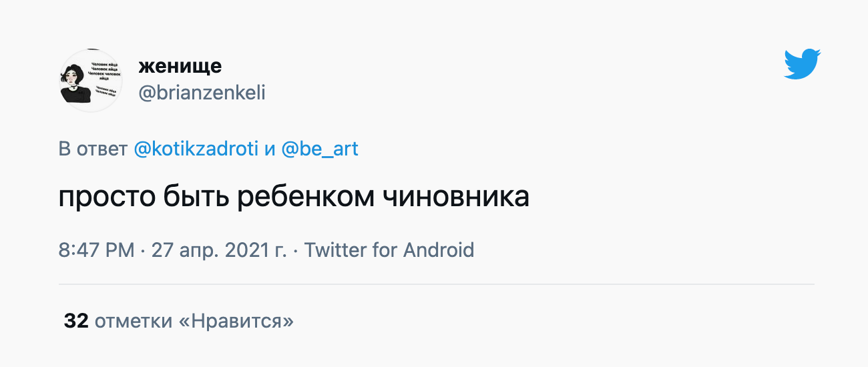Image resolution: width=868 pixels, height=367 pixels.
Task: Click the 8:47 PM timestamp
Action: point(96,250)
